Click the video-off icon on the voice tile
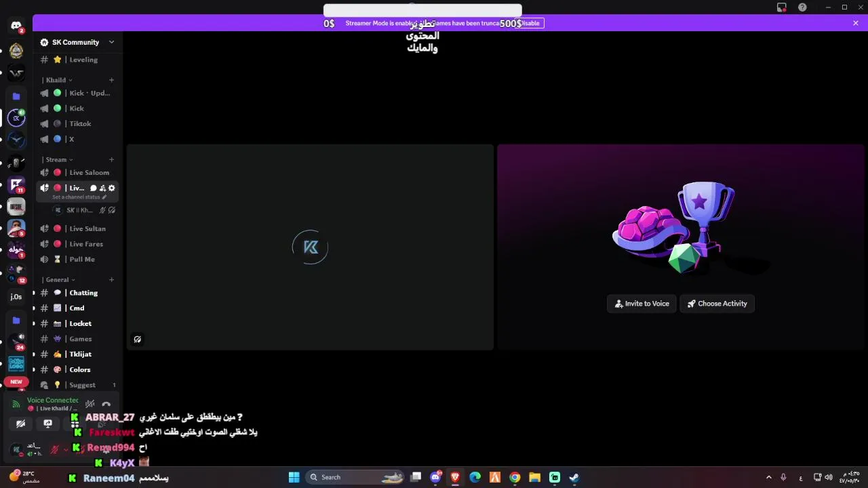 click(138, 340)
